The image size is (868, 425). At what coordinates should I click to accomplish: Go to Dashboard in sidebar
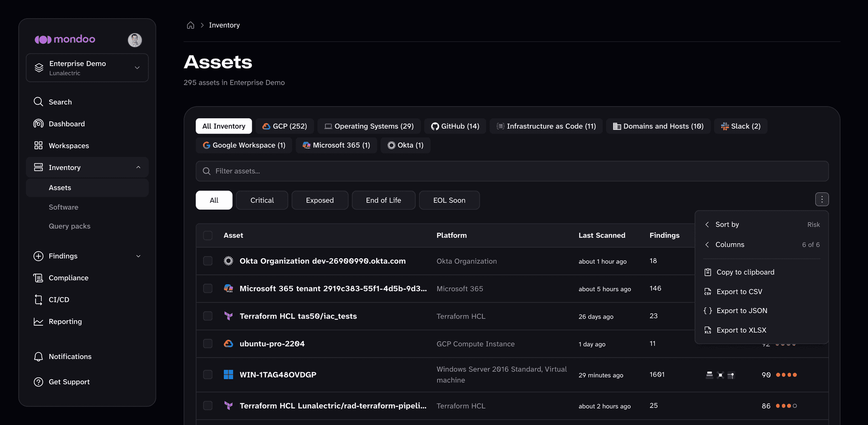click(87, 124)
